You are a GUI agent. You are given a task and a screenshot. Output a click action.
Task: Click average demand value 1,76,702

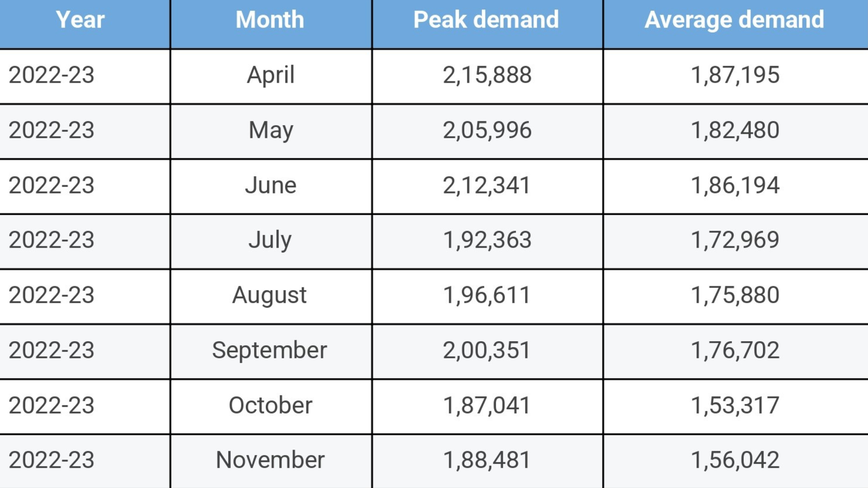(735, 350)
